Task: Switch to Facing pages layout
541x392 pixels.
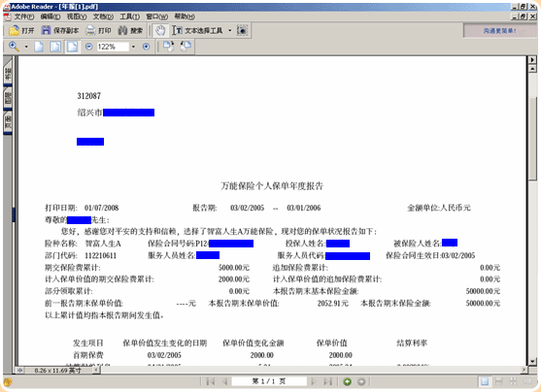Action: 527,381
